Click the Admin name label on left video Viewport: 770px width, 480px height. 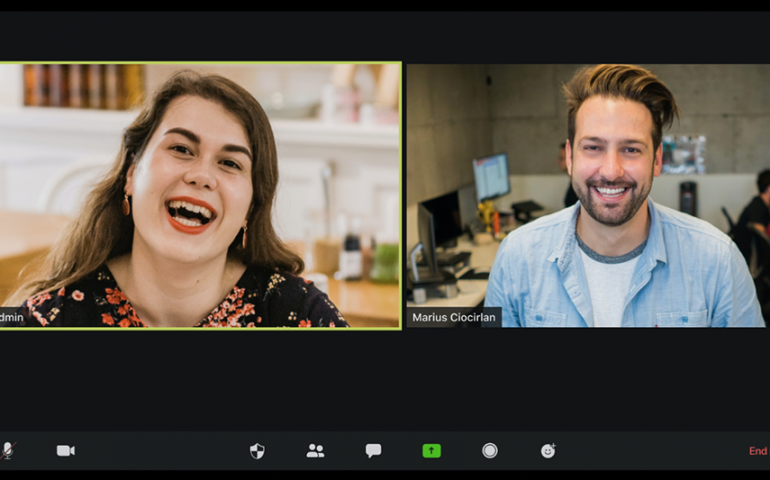[x=12, y=318]
